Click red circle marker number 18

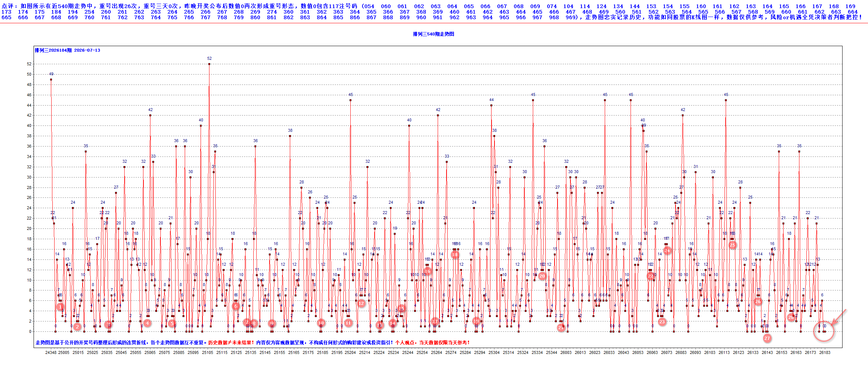(455, 255)
